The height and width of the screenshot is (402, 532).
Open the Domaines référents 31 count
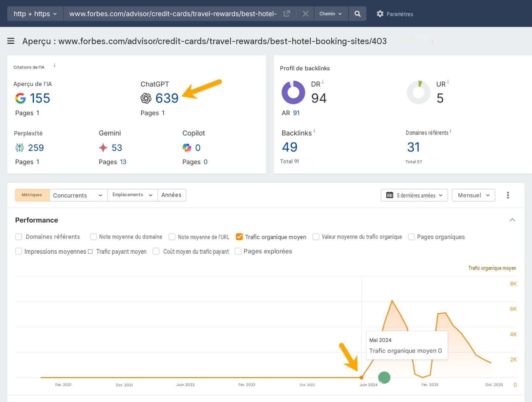(413, 147)
